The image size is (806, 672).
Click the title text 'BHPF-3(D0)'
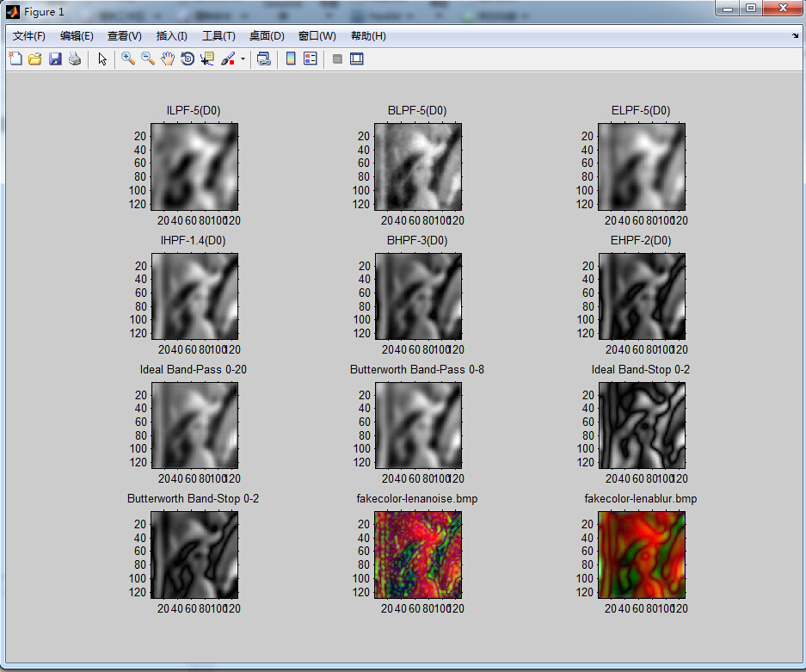point(417,241)
